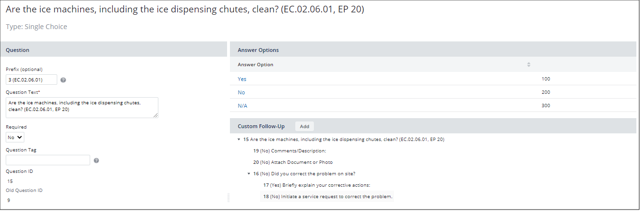The height and width of the screenshot is (211, 644).
Task: Select follow-up 16 Did you correct the problem
Action: click(304, 173)
